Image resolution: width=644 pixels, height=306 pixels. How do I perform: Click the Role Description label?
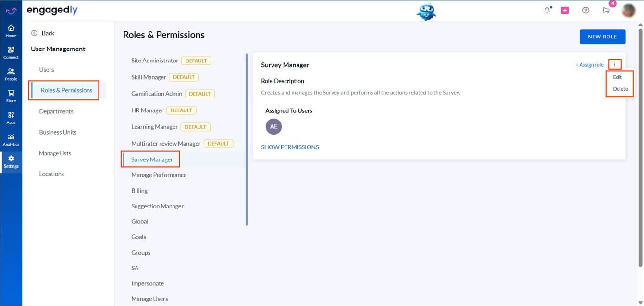click(x=283, y=81)
